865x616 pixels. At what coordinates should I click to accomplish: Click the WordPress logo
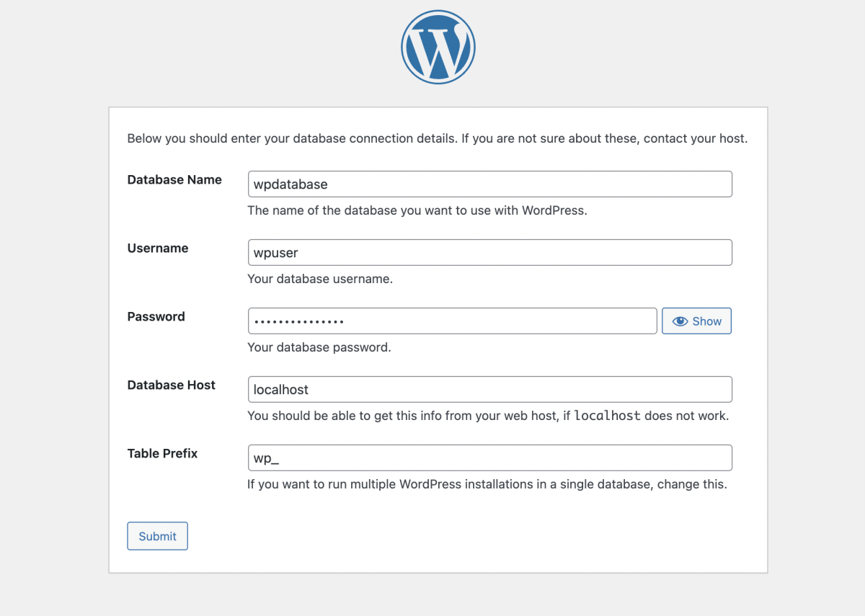(x=438, y=48)
